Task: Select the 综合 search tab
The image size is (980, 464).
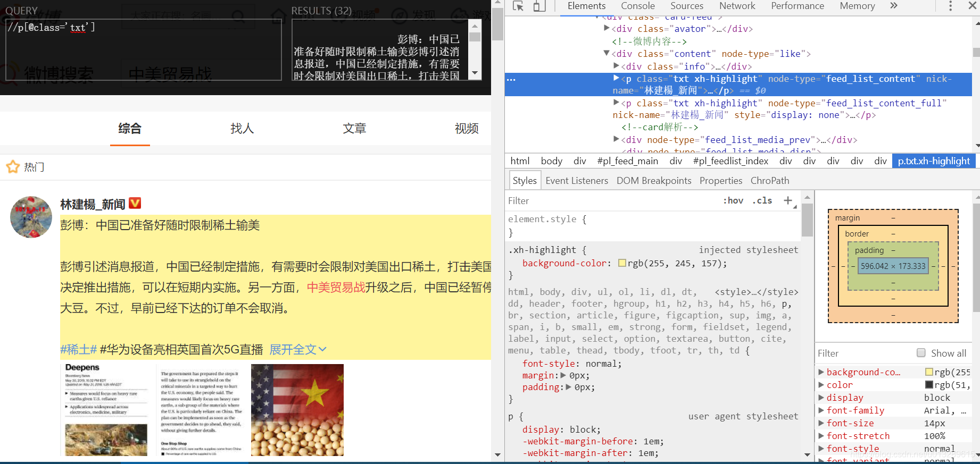Action: pos(130,128)
